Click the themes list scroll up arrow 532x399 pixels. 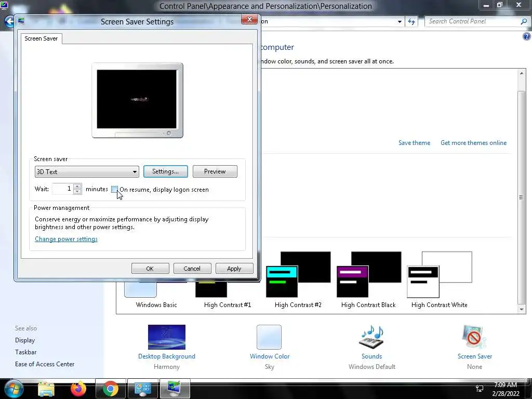tap(522, 73)
